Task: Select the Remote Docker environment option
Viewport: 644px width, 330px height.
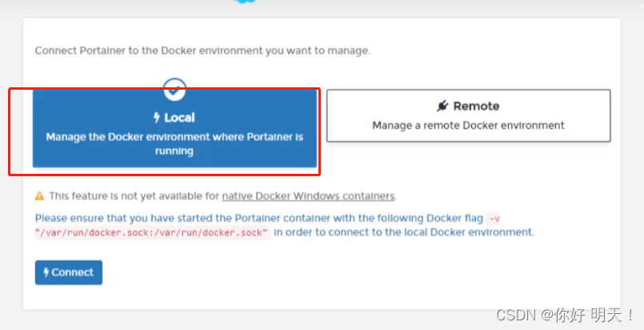Action: coord(468,116)
